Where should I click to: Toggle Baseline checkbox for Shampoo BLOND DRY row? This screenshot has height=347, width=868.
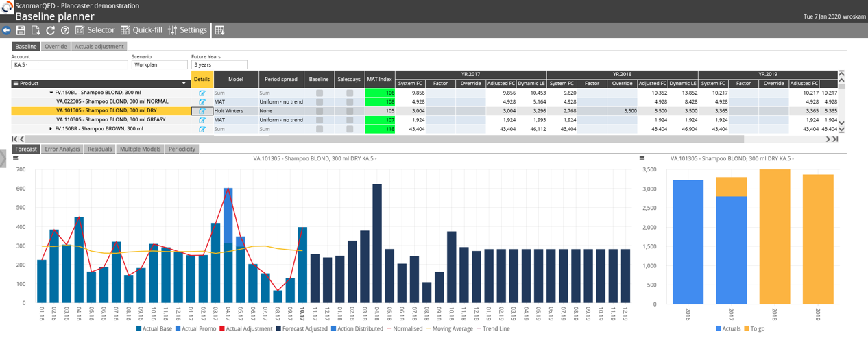point(319,110)
